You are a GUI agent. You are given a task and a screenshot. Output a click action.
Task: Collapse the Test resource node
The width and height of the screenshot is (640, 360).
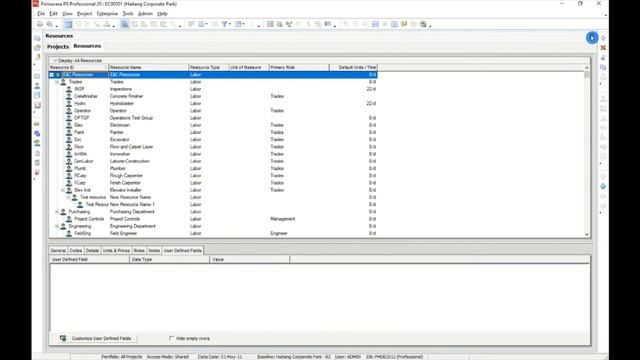69,197
